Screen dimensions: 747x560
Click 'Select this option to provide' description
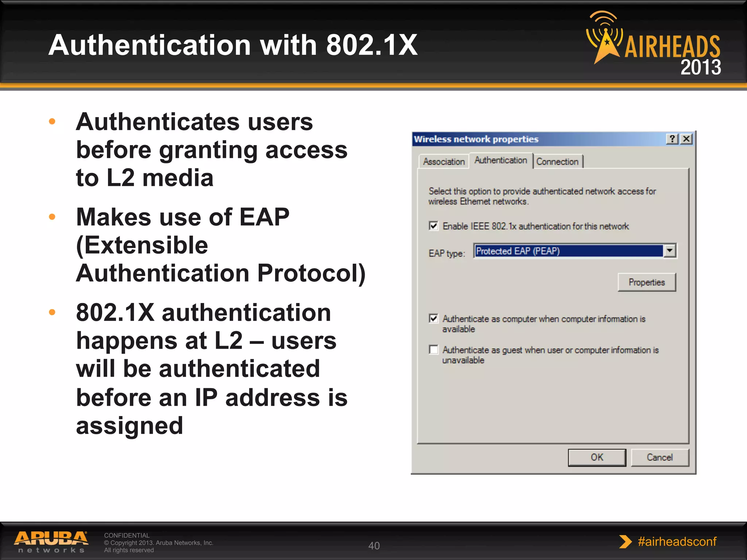click(542, 196)
